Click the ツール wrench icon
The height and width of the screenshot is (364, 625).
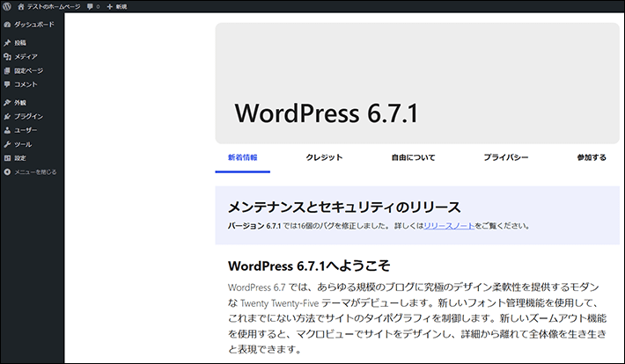pyautogui.click(x=7, y=144)
